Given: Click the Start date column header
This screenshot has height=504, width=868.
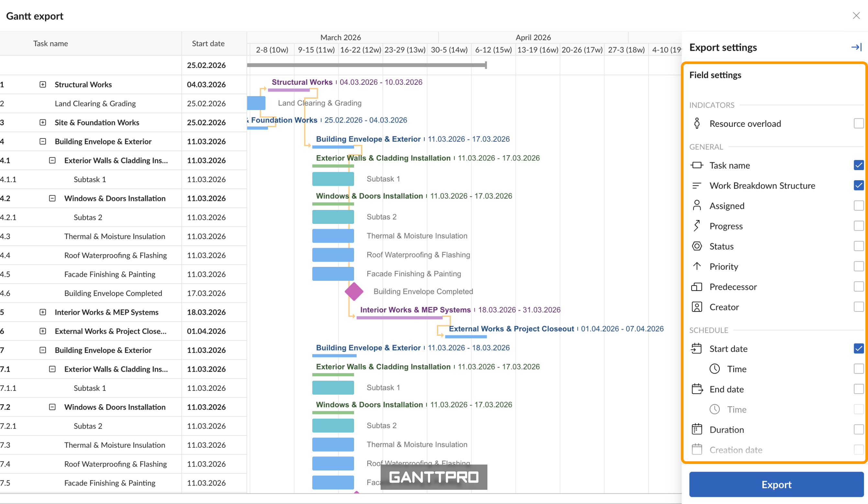Looking at the screenshot, I should (x=208, y=44).
